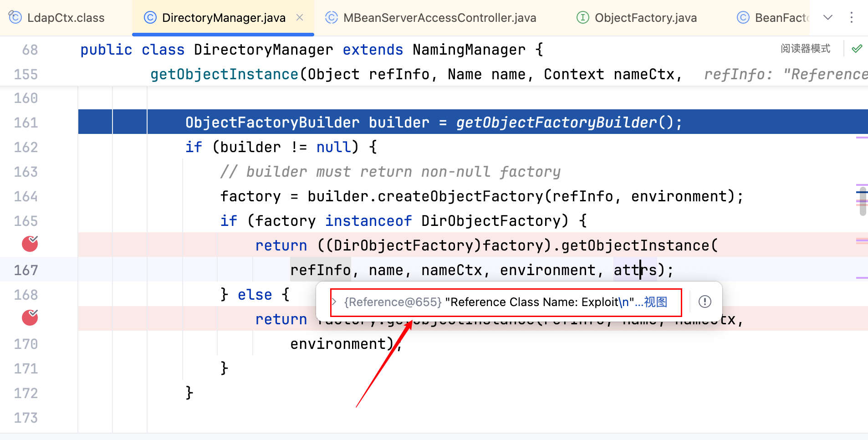Click the 视图 link in the debug popup

pyautogui.click(x=655, y=302)
